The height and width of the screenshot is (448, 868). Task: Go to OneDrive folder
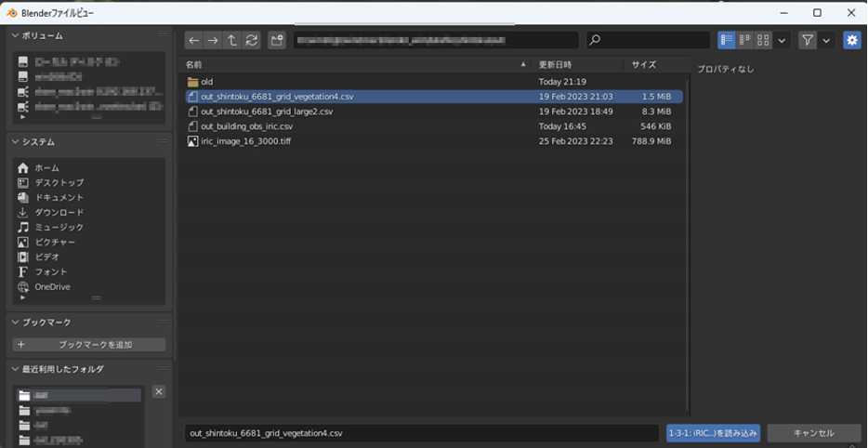88,287
